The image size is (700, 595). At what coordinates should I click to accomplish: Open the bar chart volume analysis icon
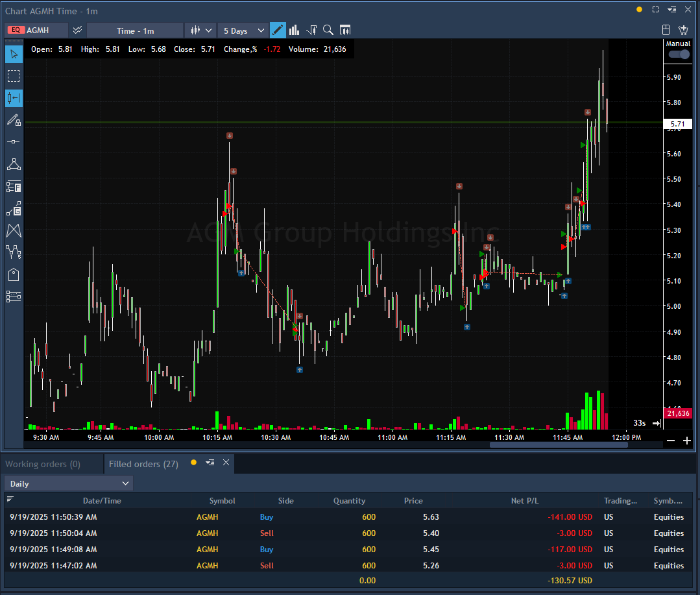pyautogui.click(x=294, y=30)
